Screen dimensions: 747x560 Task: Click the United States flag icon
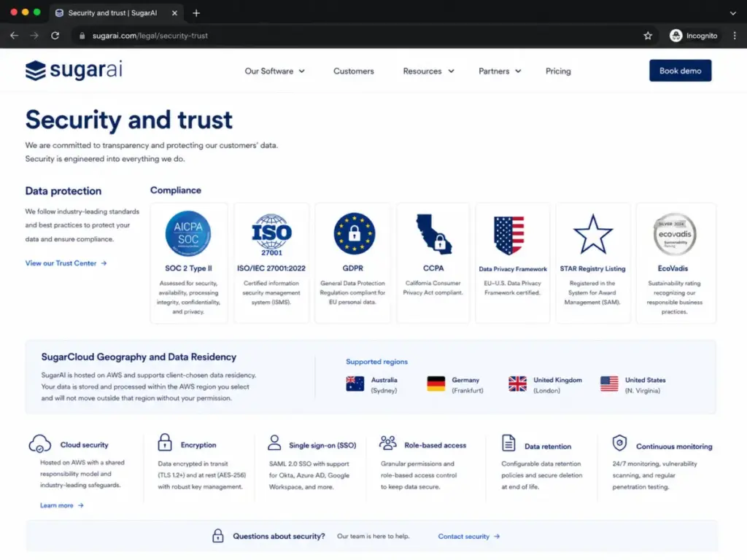coord(609,384)
